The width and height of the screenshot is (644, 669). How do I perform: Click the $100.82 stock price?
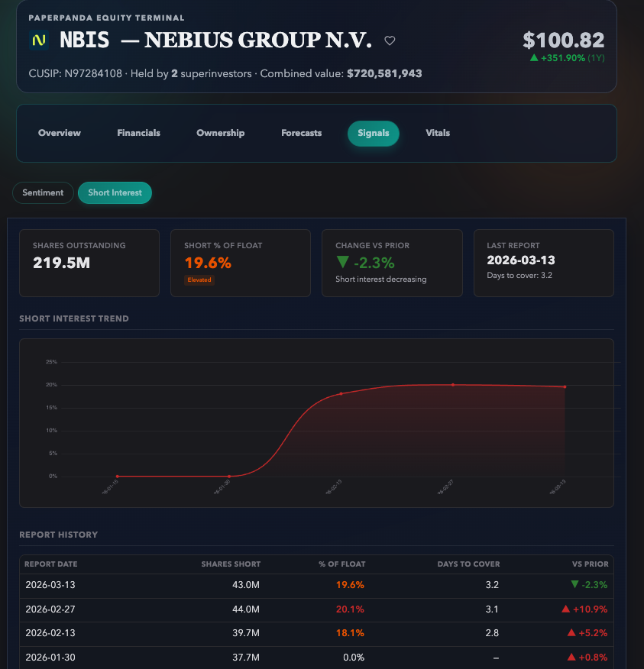coord(564,40)
